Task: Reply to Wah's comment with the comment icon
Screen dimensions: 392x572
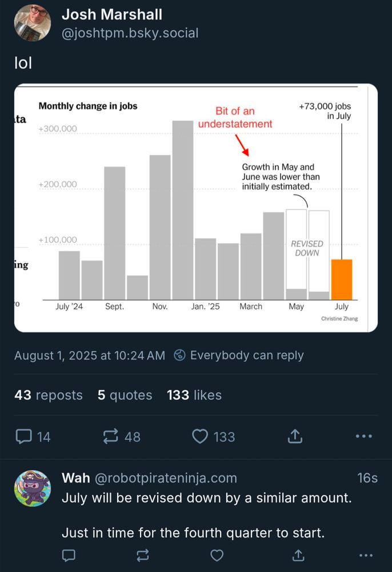Action: [x=69, y=555]
